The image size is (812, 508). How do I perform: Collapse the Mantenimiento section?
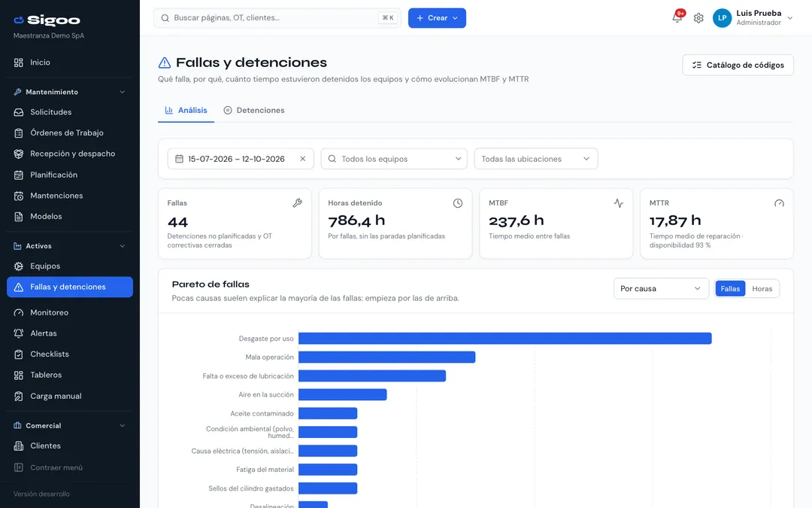123,93
